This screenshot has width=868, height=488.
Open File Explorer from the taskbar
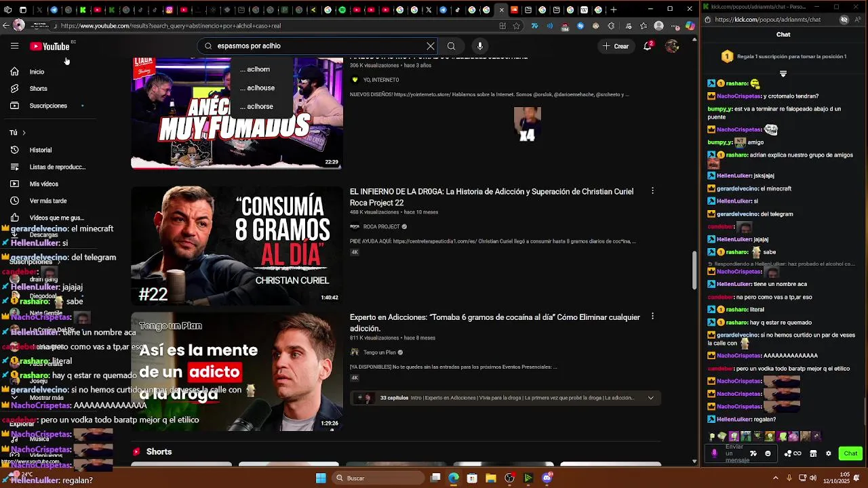click(x=491, y=478)
